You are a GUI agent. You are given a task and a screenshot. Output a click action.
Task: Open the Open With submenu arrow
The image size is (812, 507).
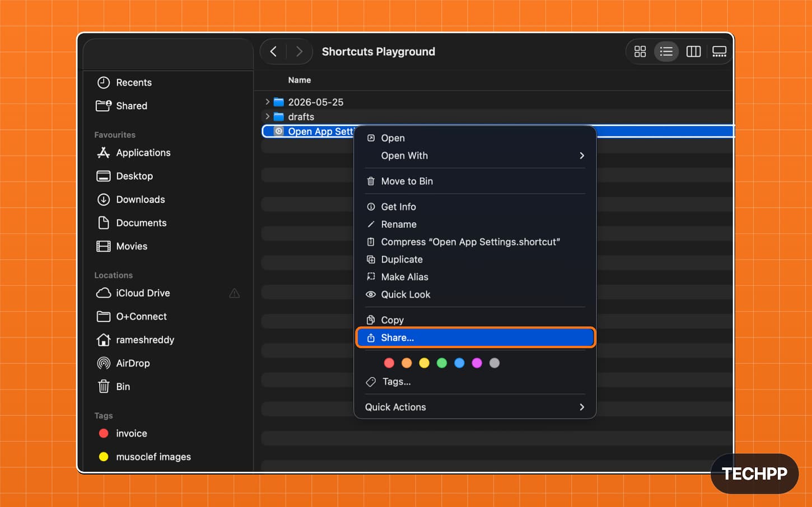[582, 156]
